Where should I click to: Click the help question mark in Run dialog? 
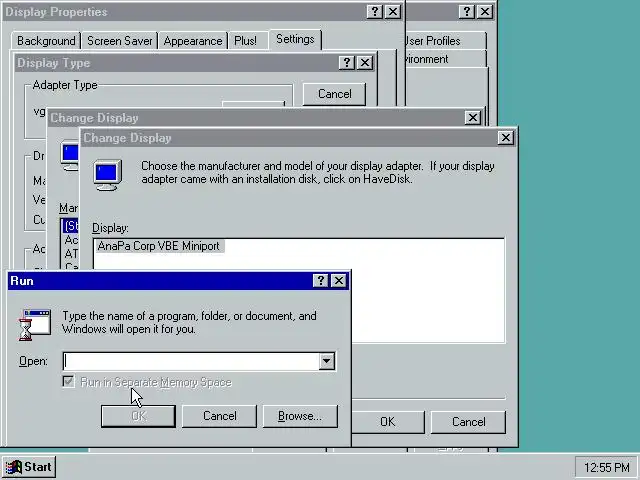coord(320,280)
